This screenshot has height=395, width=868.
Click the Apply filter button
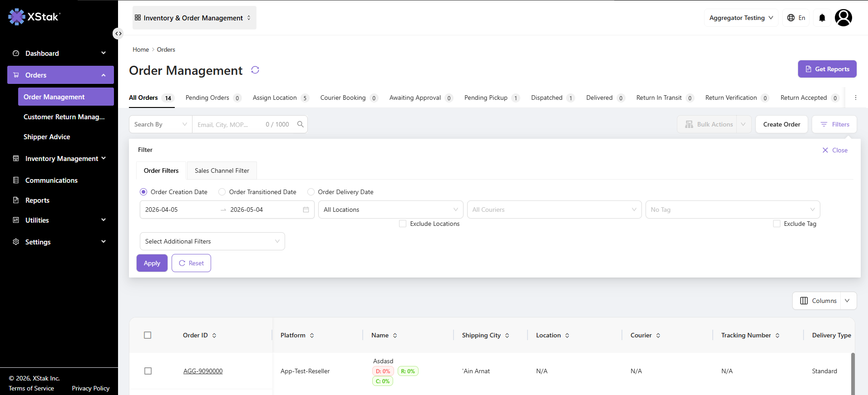click(152, 263)
